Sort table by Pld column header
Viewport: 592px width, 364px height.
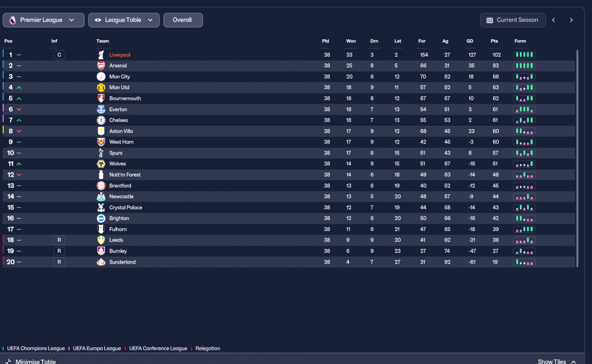(x=326, y=41)
